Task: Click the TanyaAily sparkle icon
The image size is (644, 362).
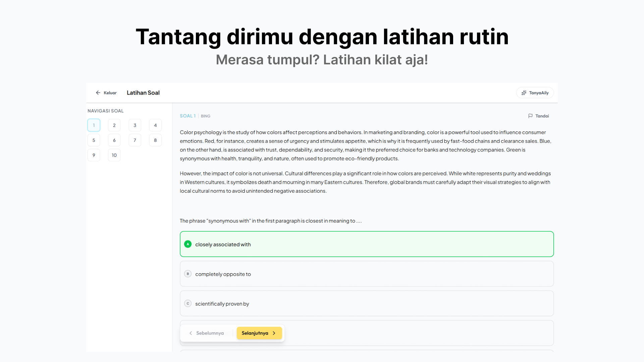Action: pos(524,93)
